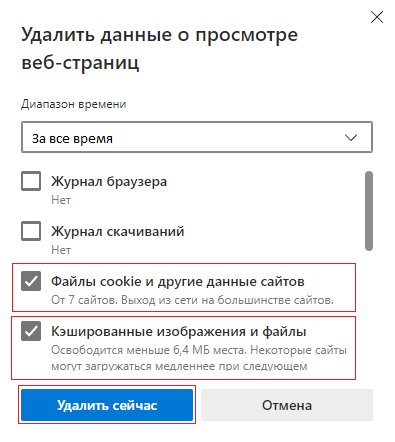Open the 'За все время' time range dropdown
Viewport: 395px width, 442px height.
point(197,137)
